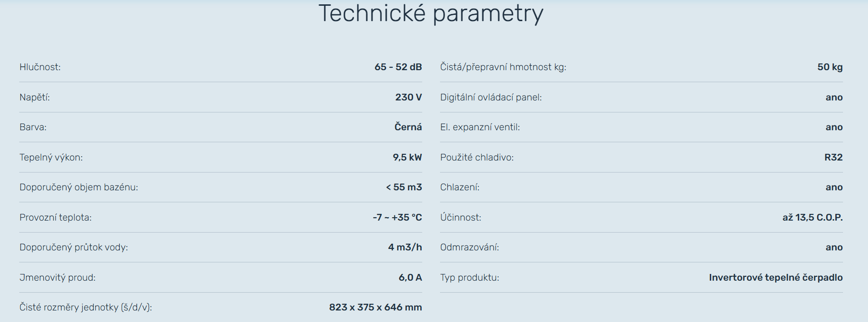Select the "Invertorové tepelné čerpadlo" product type
The height and width of the screenshot is (322, 868).
[775, 278]
